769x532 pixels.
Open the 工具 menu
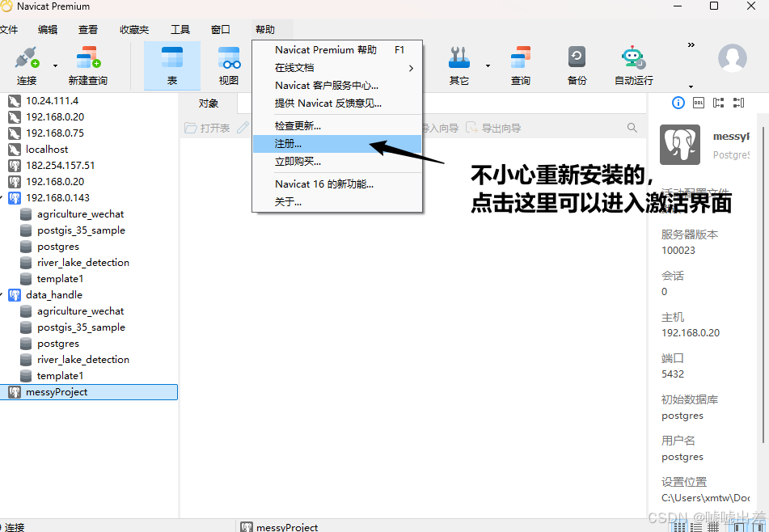pos(180,30)
